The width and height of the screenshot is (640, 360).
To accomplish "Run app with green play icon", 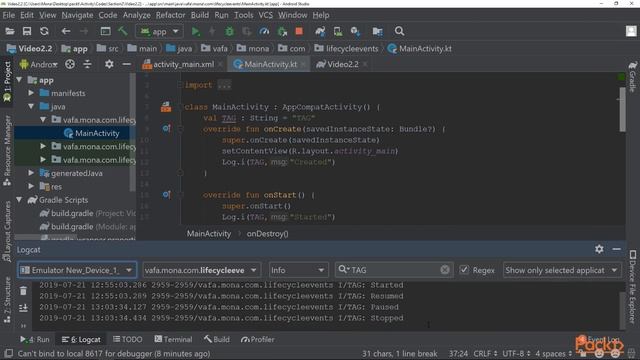I will pyautogui.click(x=196, y=31).
